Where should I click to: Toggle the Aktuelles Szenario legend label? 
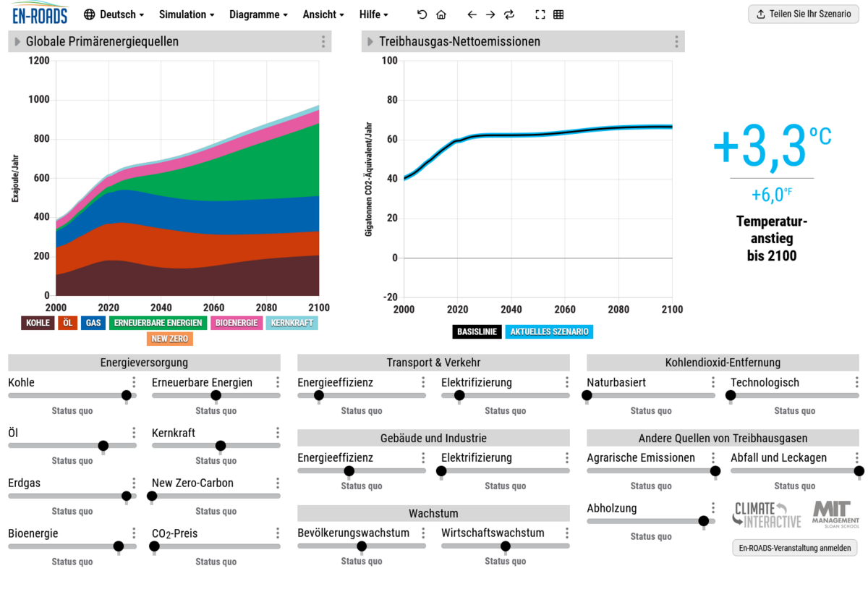coord(549,331)
